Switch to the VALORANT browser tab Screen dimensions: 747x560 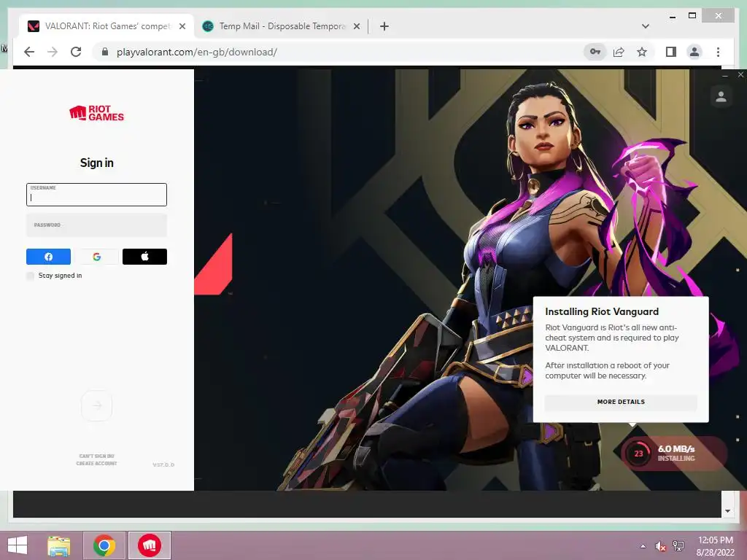click(107, 26)
